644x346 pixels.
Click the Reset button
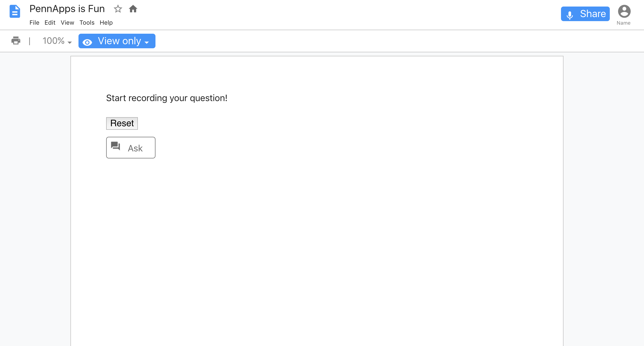click(122, 123)
